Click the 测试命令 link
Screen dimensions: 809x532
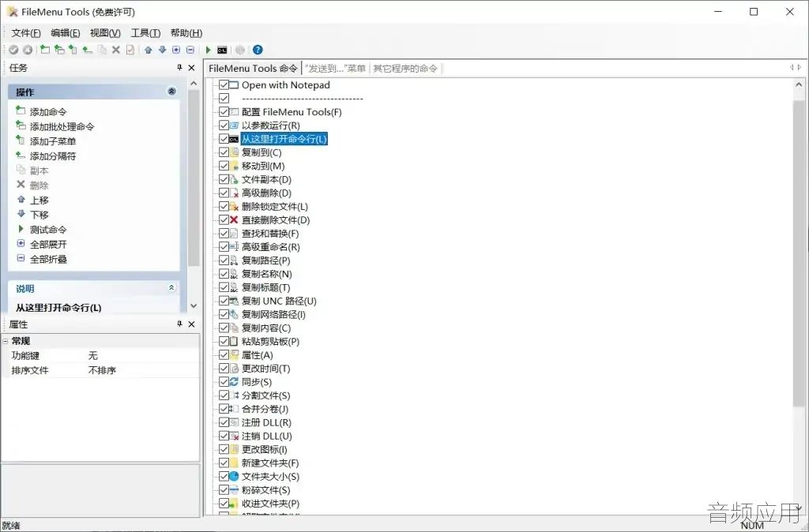48,230
